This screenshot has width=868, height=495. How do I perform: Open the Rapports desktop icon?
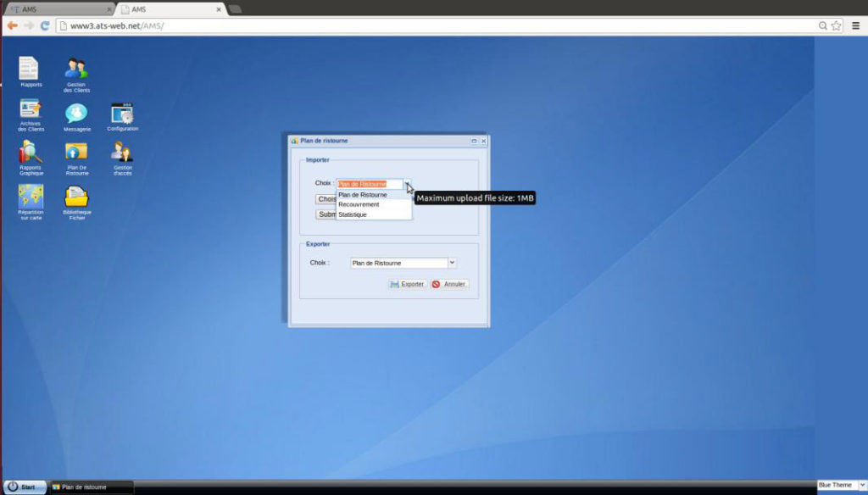(x=30, y=69)
